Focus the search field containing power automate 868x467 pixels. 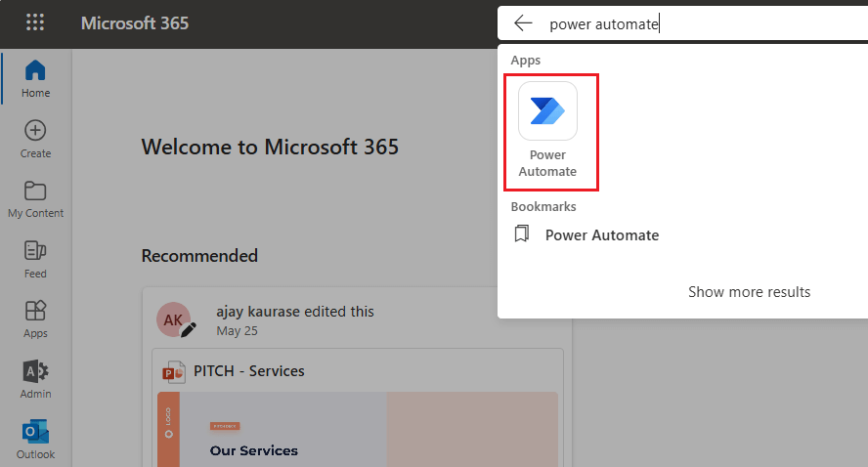[684, 23]
